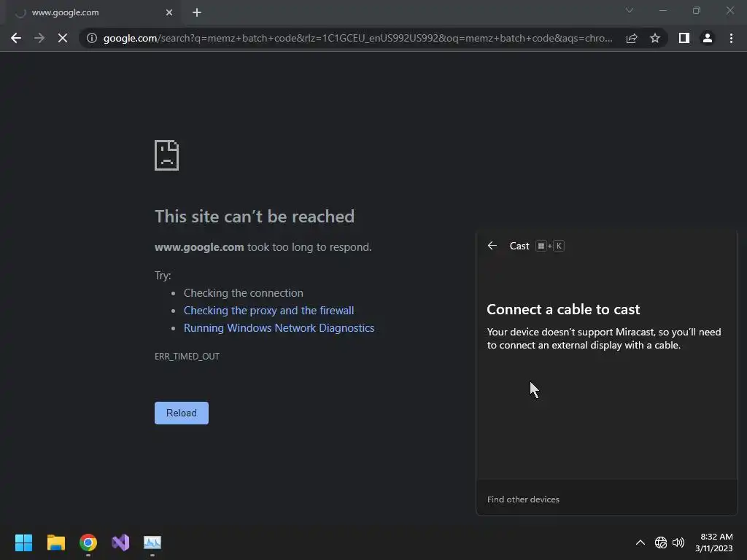The height and width of the screenshot is (560, 747).
Task: Minimize the Chrome window
Action: pos(662,10)
